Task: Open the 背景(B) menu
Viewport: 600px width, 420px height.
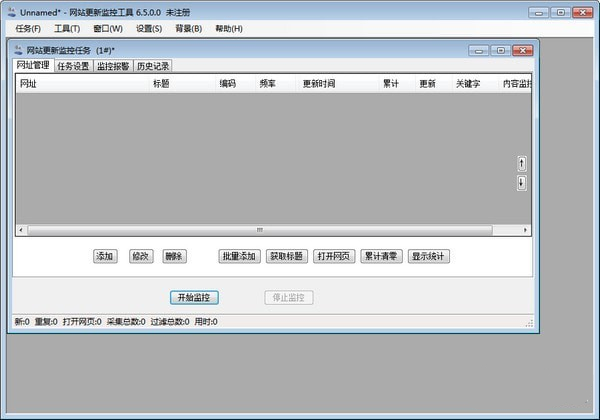Action: [188, 29]
